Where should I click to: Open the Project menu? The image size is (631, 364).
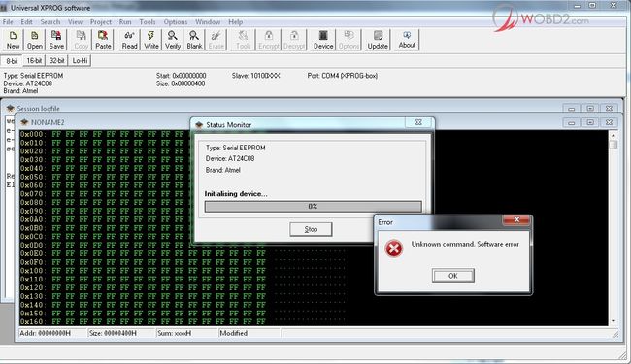click(101, 22)
